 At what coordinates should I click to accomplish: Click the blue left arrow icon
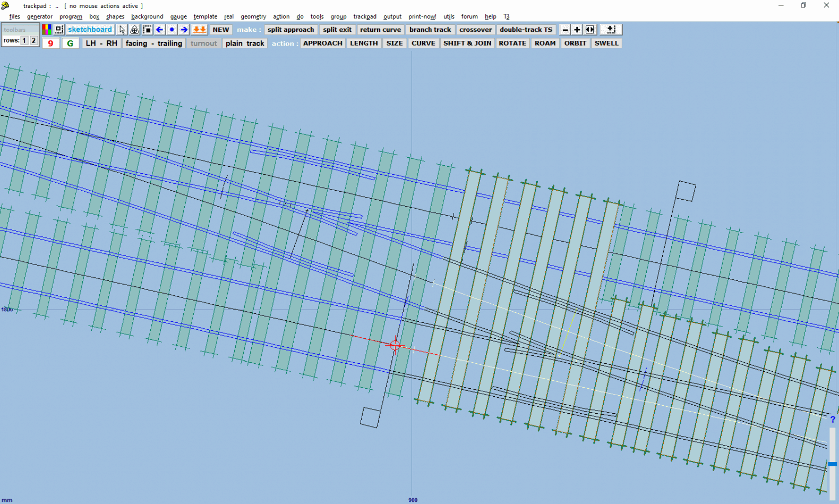[x=159, y=30]
